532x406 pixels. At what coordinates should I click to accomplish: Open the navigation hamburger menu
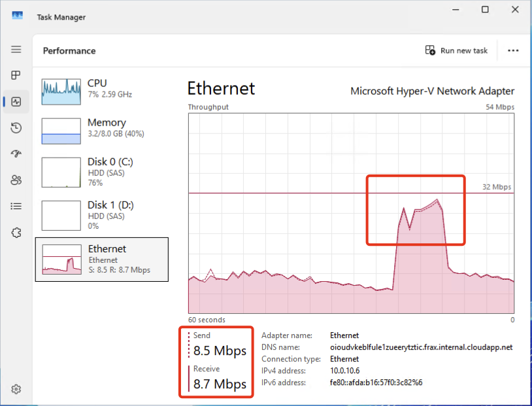coord(16,50)
